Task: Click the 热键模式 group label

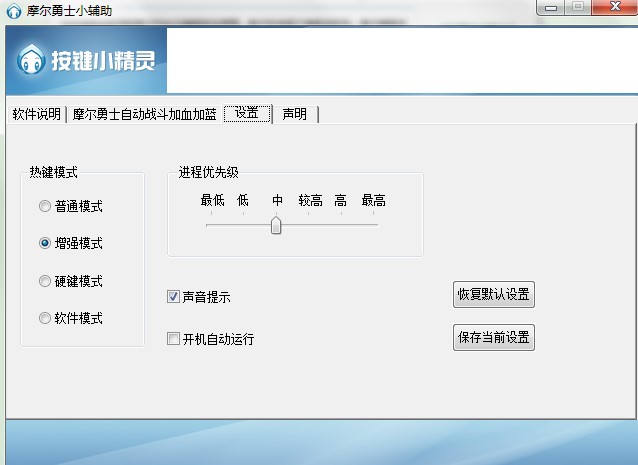Action: [53, 172]
